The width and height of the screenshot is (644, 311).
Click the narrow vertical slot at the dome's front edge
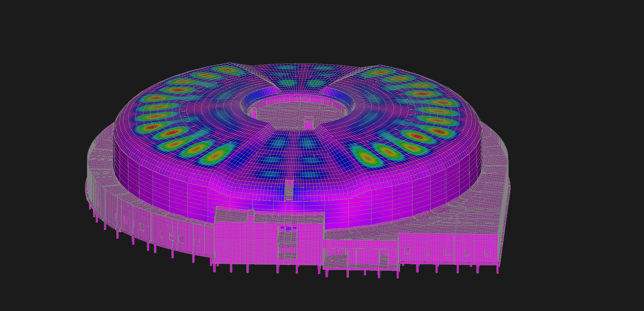289,190
